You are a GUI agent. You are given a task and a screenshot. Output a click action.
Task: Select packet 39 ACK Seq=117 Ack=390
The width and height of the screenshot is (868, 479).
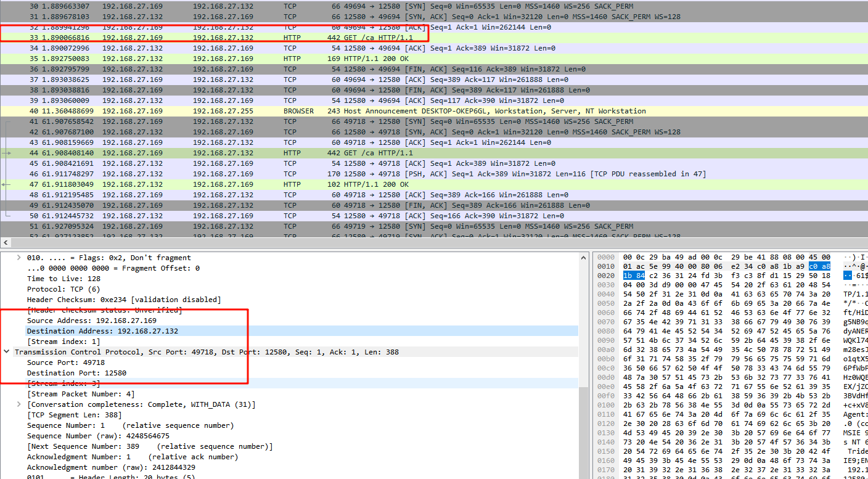click(434, 100)
